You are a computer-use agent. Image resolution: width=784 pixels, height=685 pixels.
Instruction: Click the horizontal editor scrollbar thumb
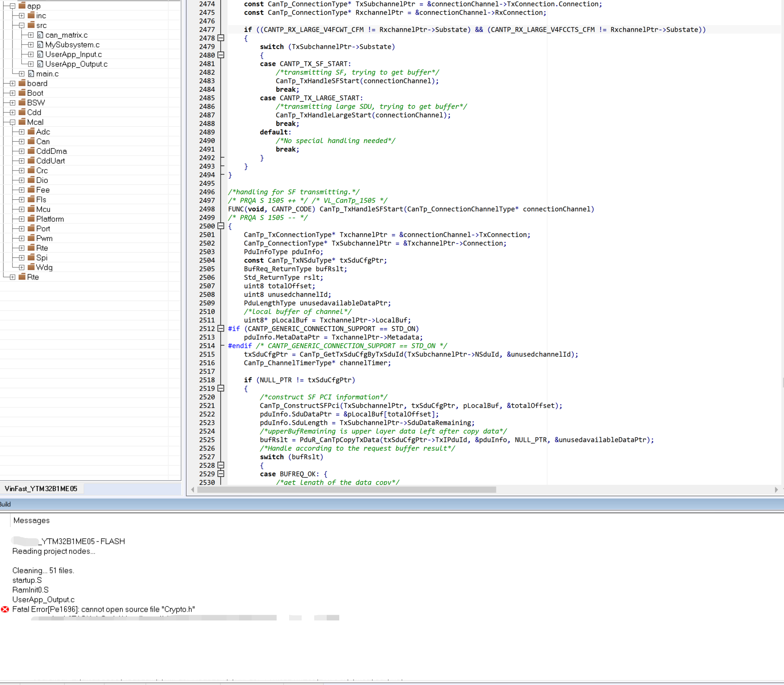click(x=346, y=490)
